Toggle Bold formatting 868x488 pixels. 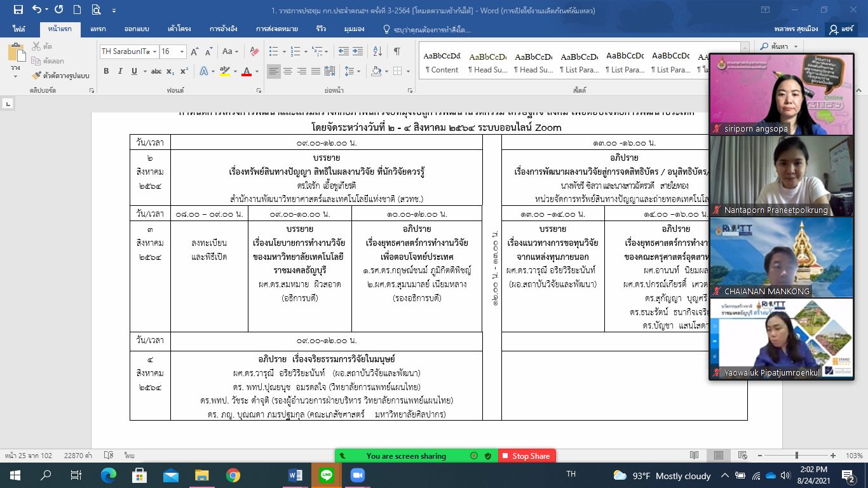coord(106,71)
